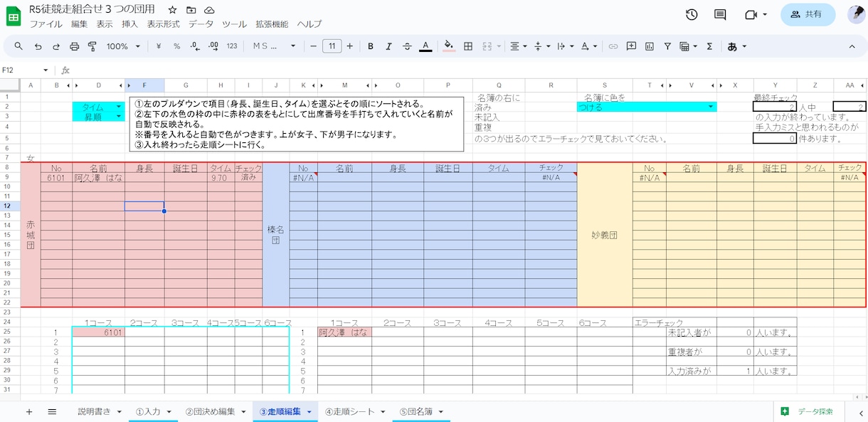Open the text color picker
This screenshot has width=868, height=422.
(x=425, y=46)
